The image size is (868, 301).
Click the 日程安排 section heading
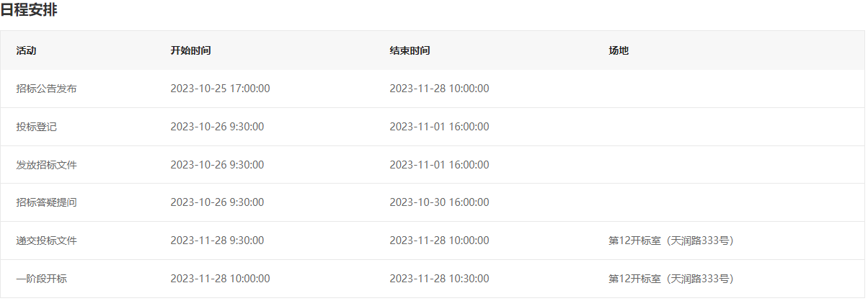(x=29, y=10)
